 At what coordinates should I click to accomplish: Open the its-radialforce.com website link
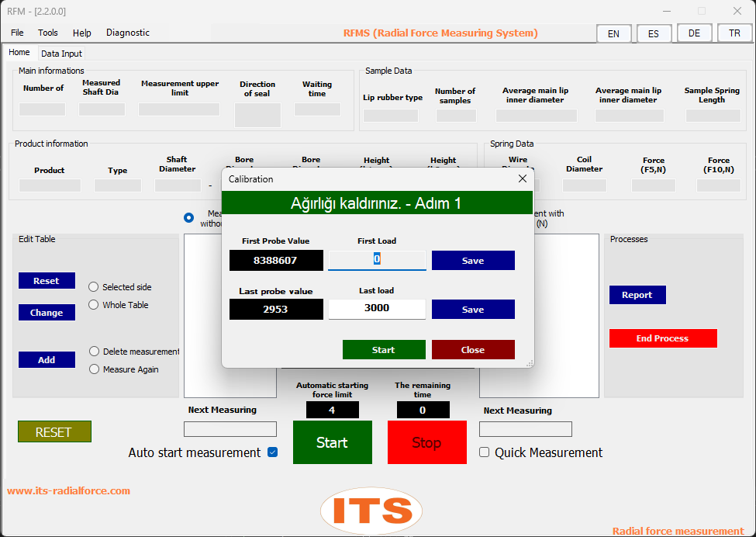[x=69, y=490]
